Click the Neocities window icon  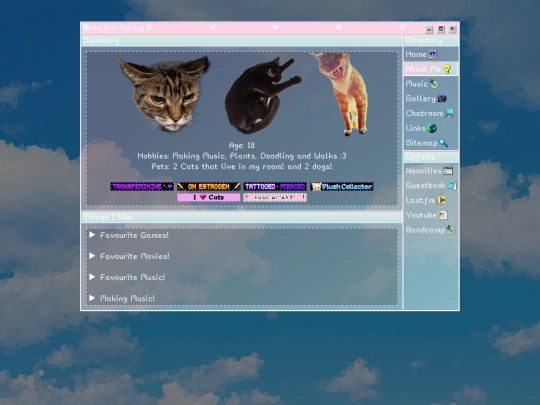[x=448, y=171]
